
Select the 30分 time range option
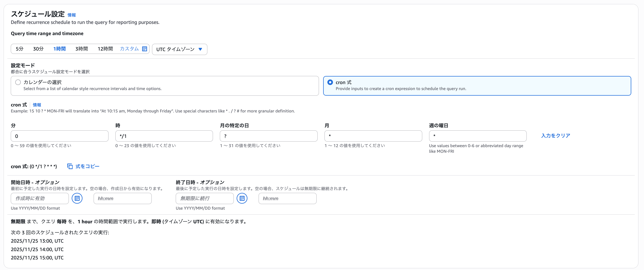pos(38,49)
